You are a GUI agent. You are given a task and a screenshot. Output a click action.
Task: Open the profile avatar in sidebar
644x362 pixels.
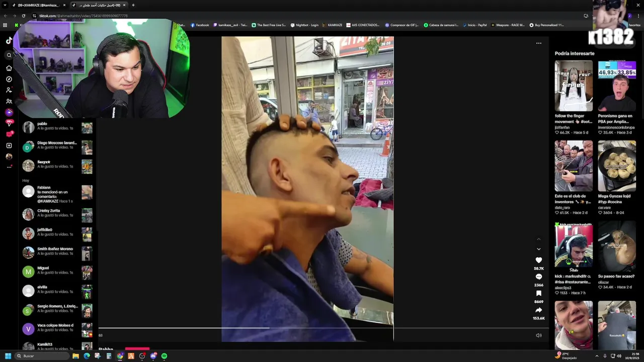coord(9,156)
